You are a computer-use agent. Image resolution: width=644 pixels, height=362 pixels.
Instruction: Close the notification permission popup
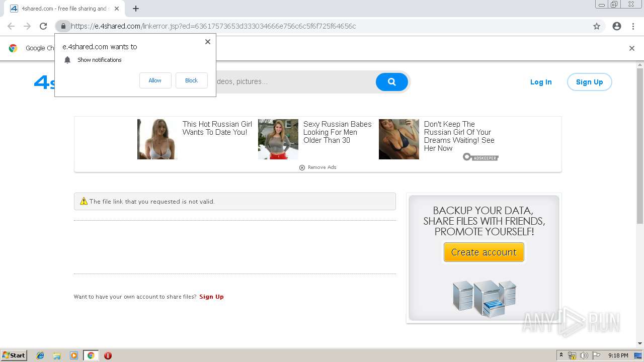click(208, 42)
